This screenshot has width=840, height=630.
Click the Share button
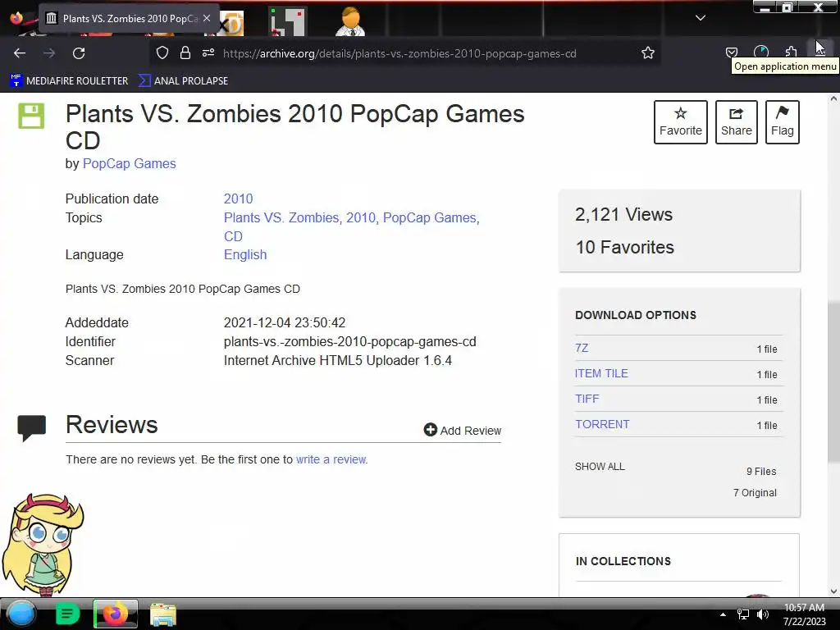pyautogui.click(x=736, y=122)
